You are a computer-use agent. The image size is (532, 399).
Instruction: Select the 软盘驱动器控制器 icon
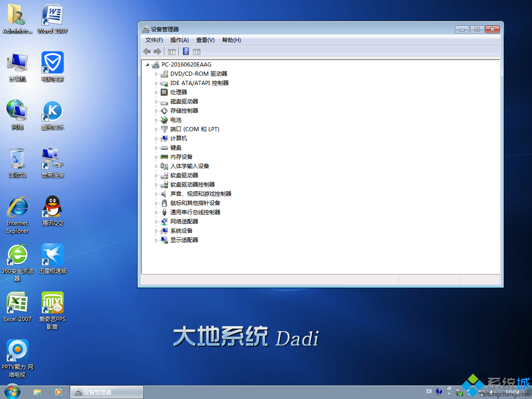point(164,185)
